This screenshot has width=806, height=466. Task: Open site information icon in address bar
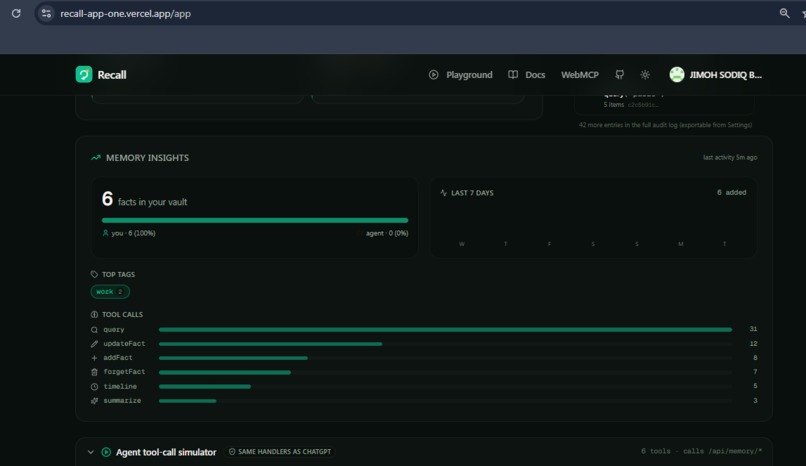(x=46, y=13)
